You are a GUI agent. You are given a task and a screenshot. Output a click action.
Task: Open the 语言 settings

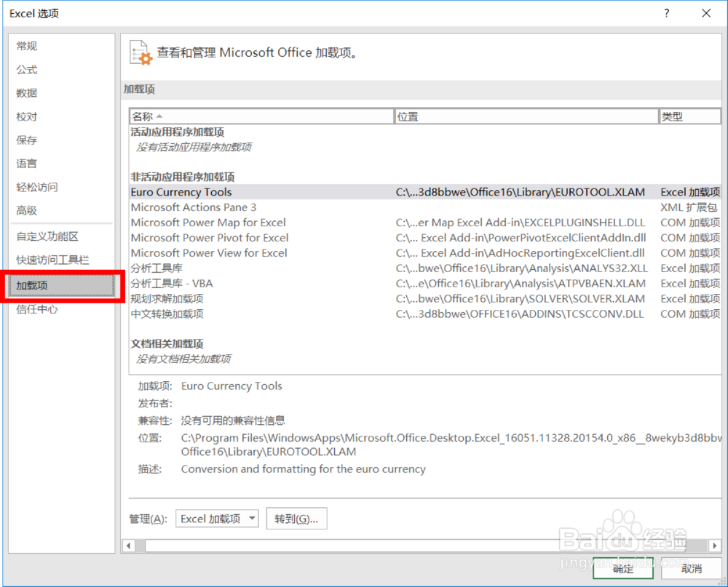[26, 164]
